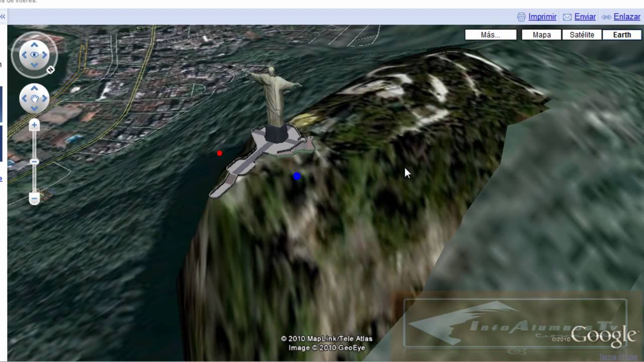Pan up with the move joystick arrow
The width and height of the screenshot is (644, 362).
[34, 88]
